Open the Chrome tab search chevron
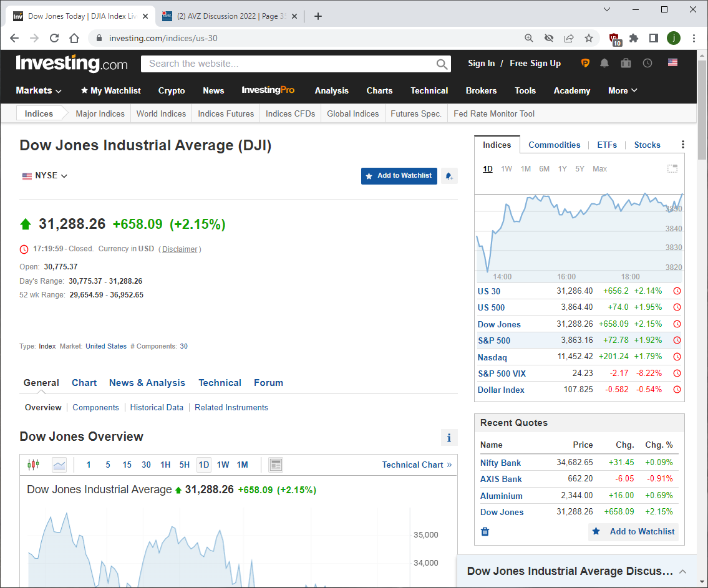This screenshot has height=588, width=708. point(607,9)
